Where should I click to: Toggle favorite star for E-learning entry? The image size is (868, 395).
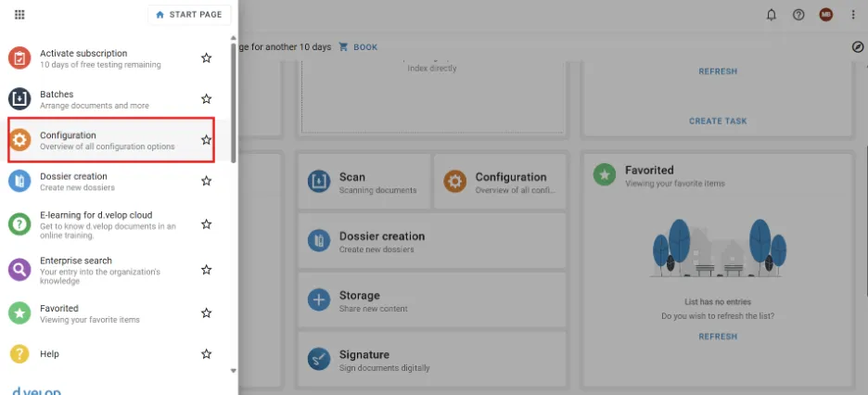pos(207,224)
